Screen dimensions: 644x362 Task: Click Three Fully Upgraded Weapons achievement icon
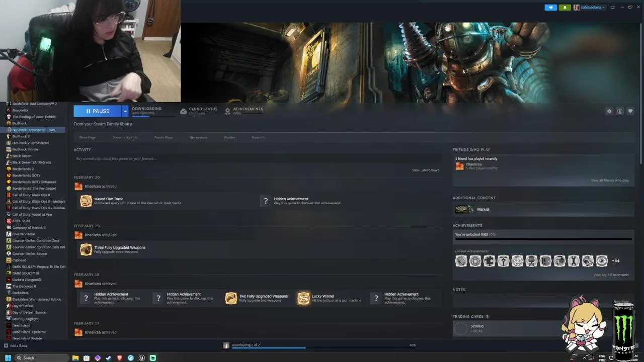[x=86, y=250]
